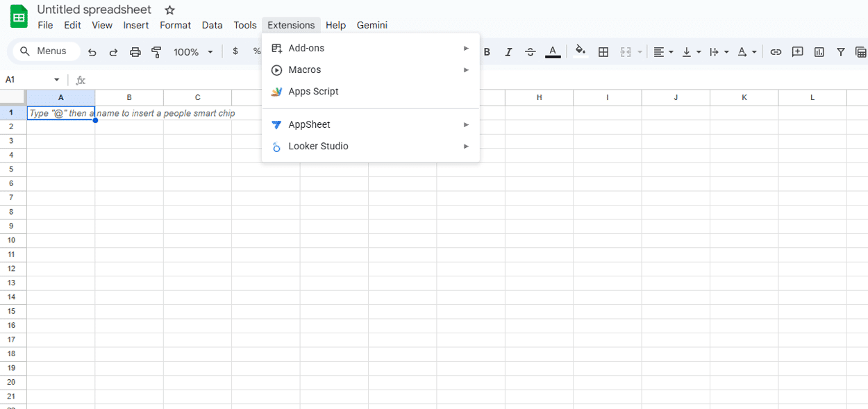Toggle italic formatting
Viewport: 868px width, 409px height.
[x=508, y=51]
